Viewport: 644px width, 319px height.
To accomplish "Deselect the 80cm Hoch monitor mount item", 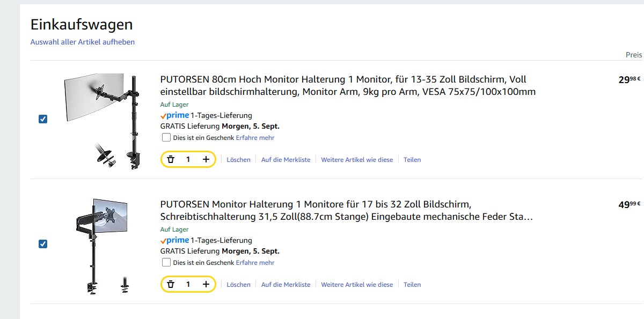I will [x=43, y=119].
